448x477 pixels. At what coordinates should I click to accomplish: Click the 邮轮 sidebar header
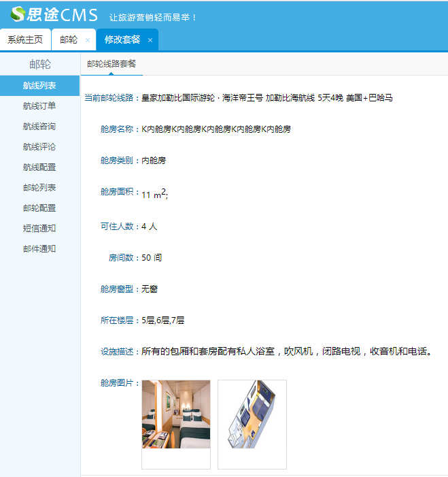(39, 65)
